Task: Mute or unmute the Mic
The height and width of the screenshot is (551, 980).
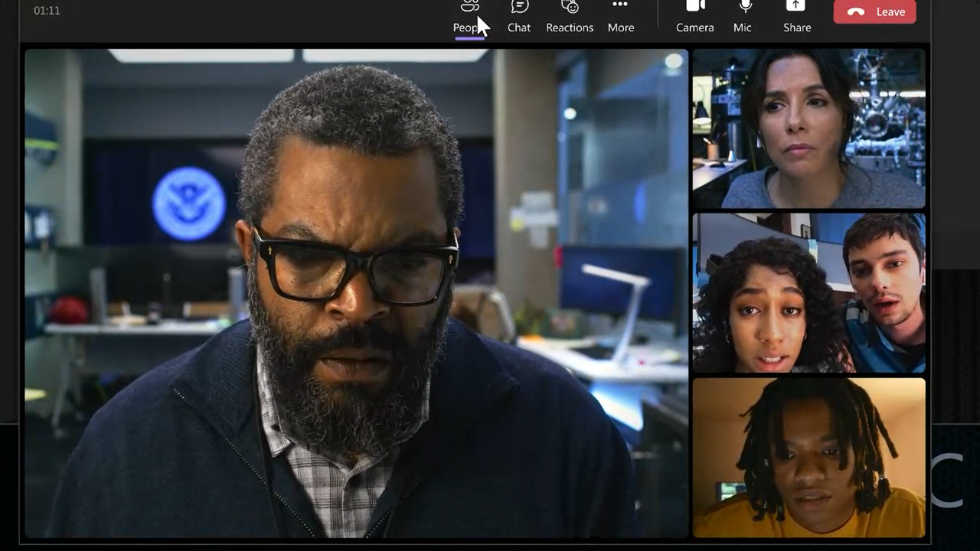Action: (x=743, y=17)
